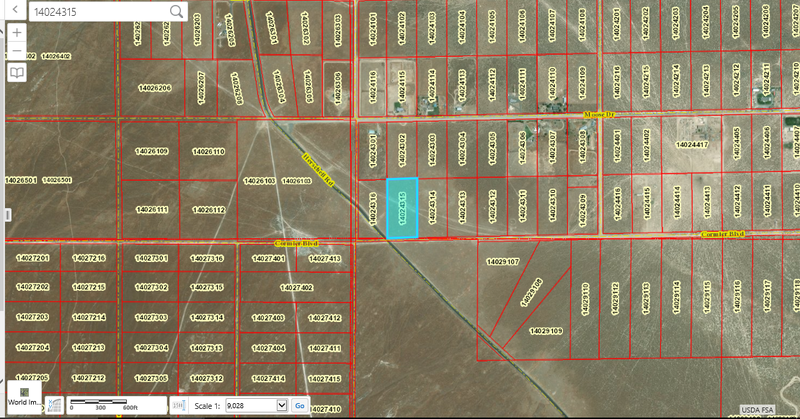The width and height of the screenshot is (800, 419).
Task: Expand the Scale 1: dropdown list
Action: [281, 406]
